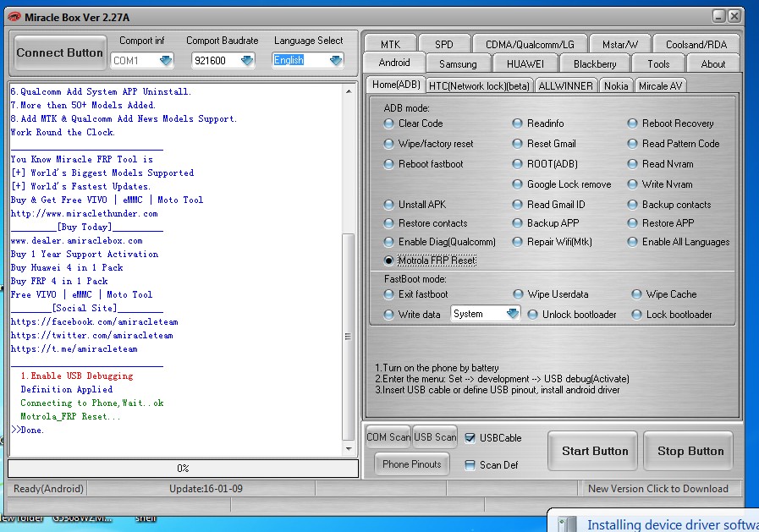The width and height of the screenshot is (759, 532).
Task: Select the Home(ADB) sub-tab
Action: (x=396, y=85)
